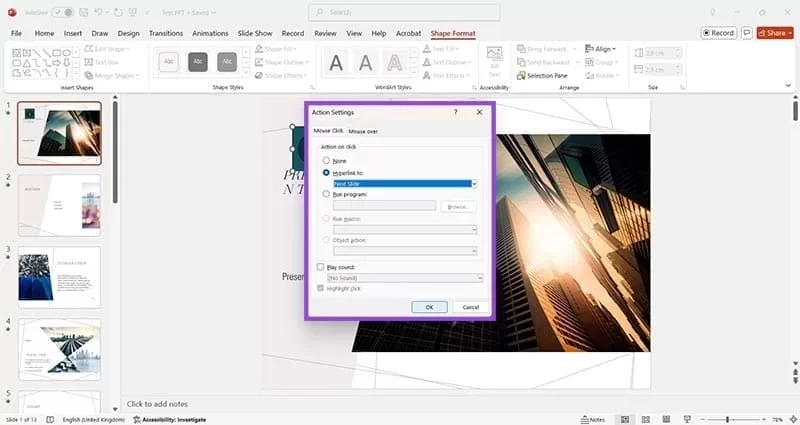Open the Transitions ribbon tab
The image size is (800, 425).
click(x=165, y=33)
